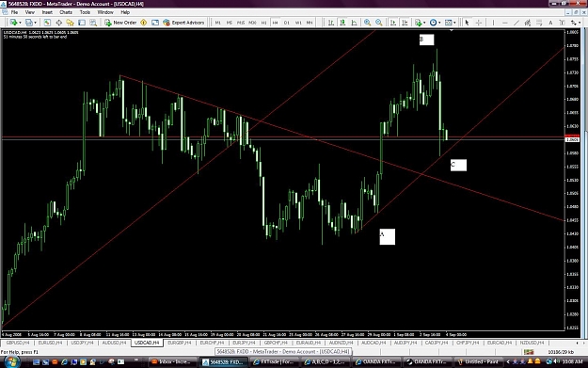This screenshot has height=368, width=588.
Task: Switch timeframe to D1
Action: [287, 23]
